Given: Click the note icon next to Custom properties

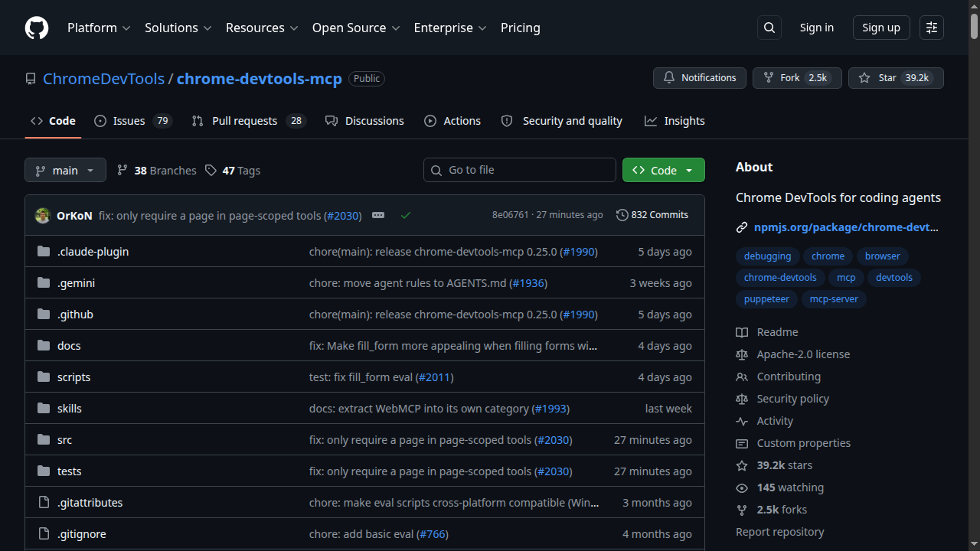Looking at the screenshot, I should (742, 443).
